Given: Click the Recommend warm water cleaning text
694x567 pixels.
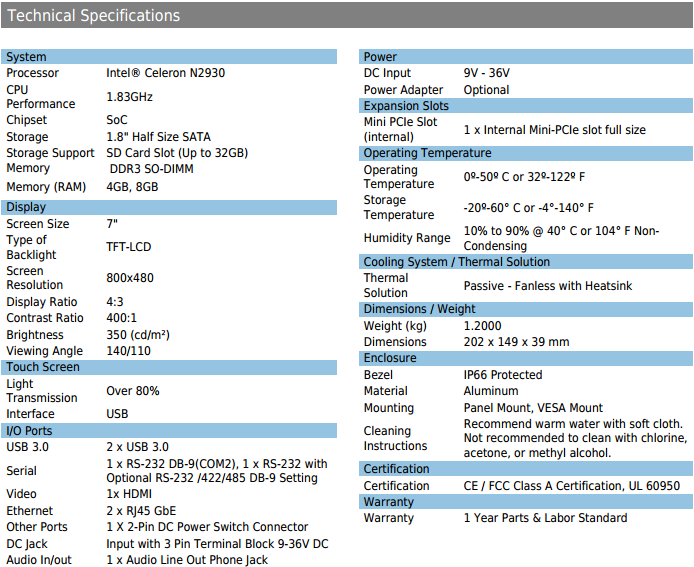Looking at the screenshot, I should coord(575,438).
